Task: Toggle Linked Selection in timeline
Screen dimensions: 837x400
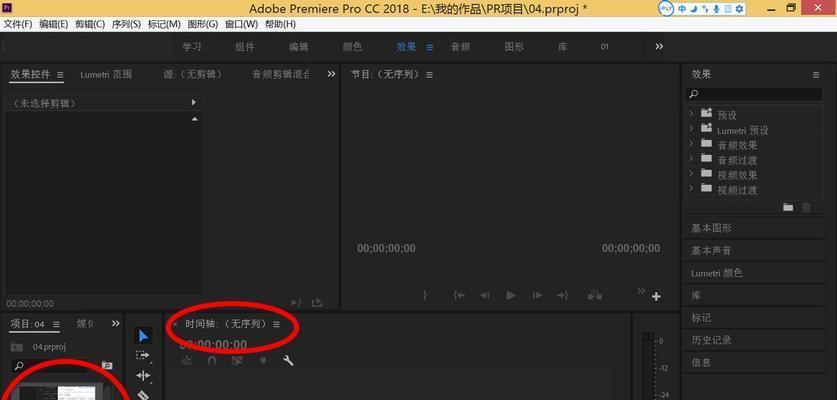Action: (238, 361)
